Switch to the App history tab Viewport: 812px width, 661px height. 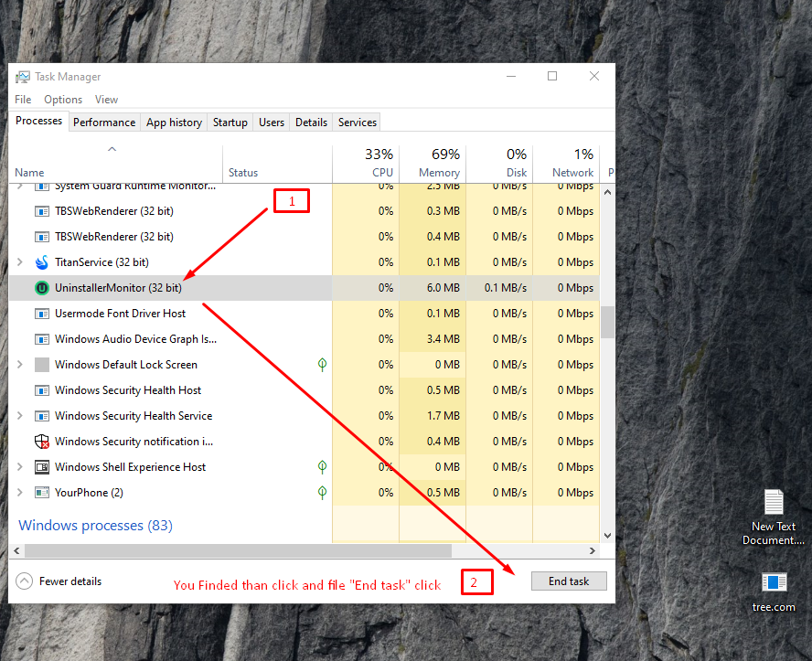coord(174,123)
